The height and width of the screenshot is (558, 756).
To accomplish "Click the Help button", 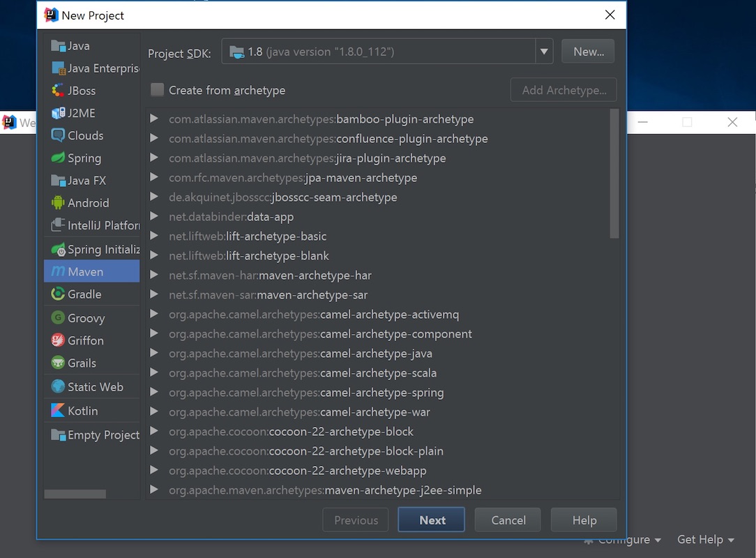I will click(584, 520).
